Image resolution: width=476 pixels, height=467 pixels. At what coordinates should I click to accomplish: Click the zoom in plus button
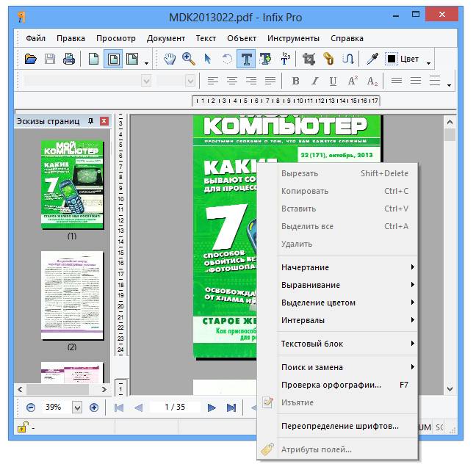[94, 408]
